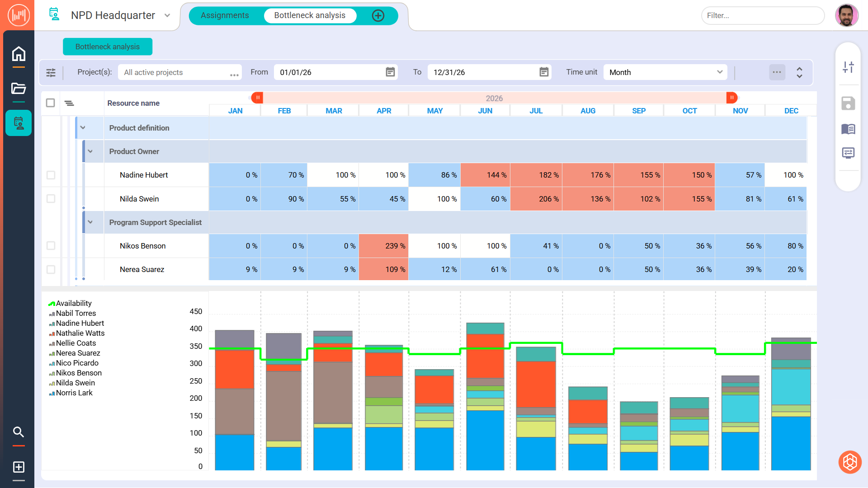868x488 pixels.
Task: Open the All active projects selector
Action: 180,72
